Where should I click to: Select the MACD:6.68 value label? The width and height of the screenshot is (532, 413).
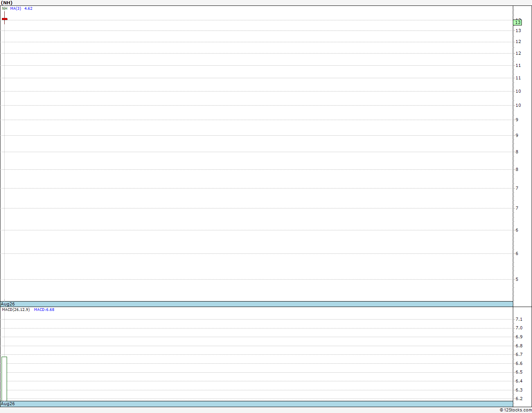[44, 309]
